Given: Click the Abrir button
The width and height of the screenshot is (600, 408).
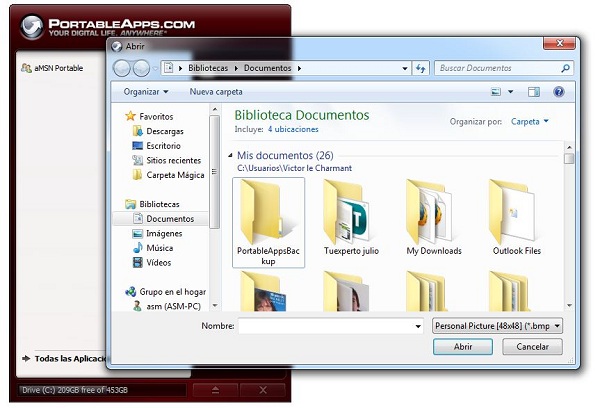Looking at the screenshot, I should (463, 347).
